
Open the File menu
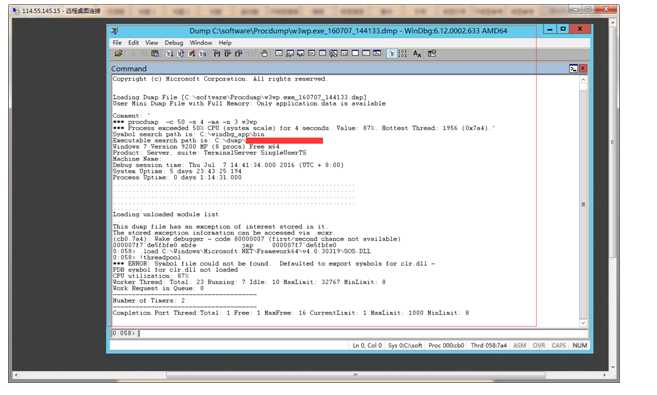pyautogui.click(x=117, y=43)
